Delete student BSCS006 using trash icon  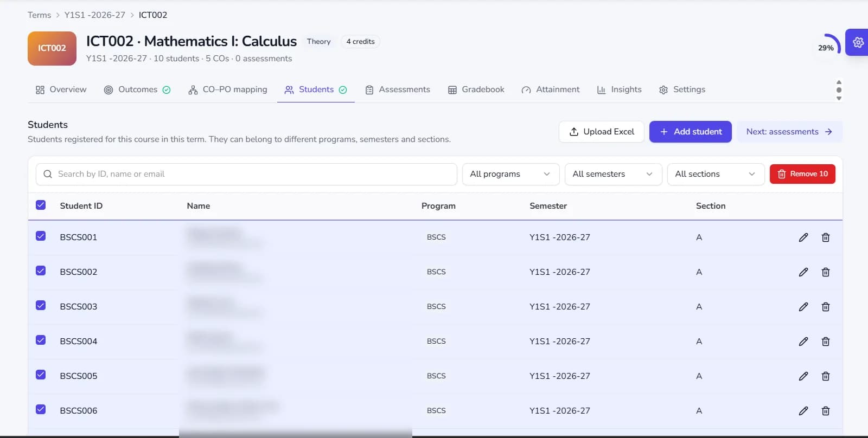826,411
